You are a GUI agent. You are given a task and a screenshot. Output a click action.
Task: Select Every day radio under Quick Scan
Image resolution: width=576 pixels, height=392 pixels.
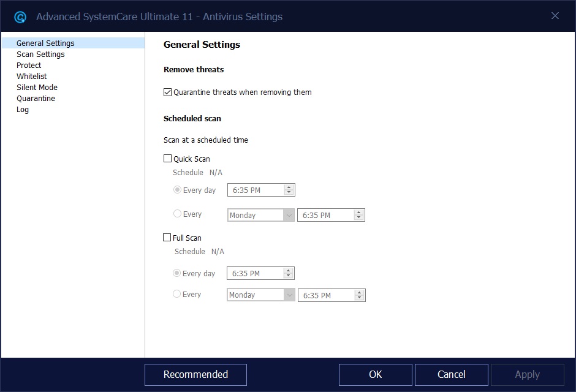178,190
